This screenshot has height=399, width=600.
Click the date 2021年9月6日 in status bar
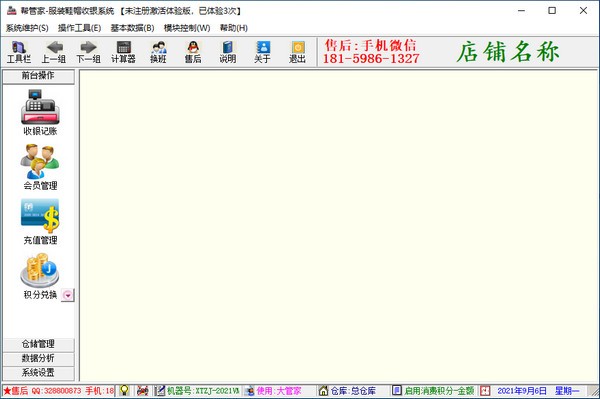[522, 391]
